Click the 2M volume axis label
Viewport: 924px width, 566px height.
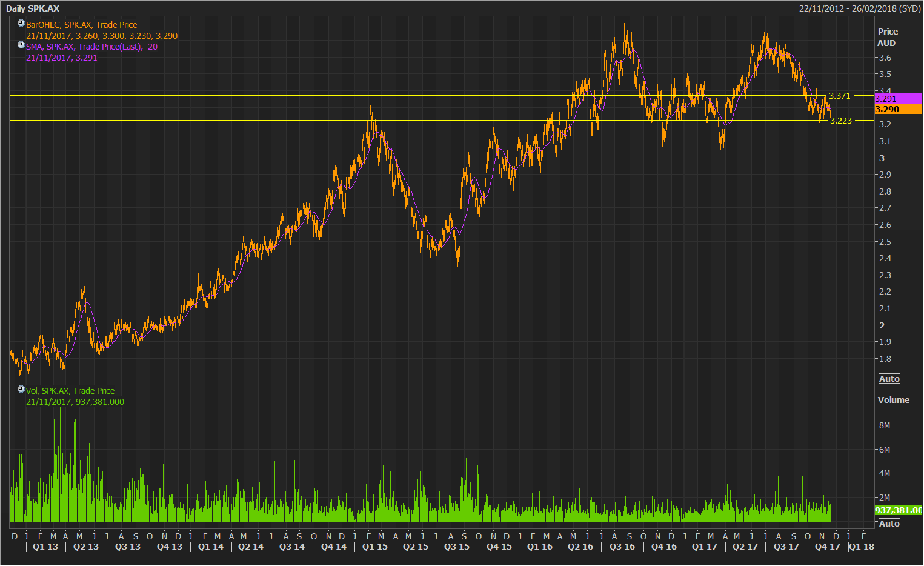885,498
